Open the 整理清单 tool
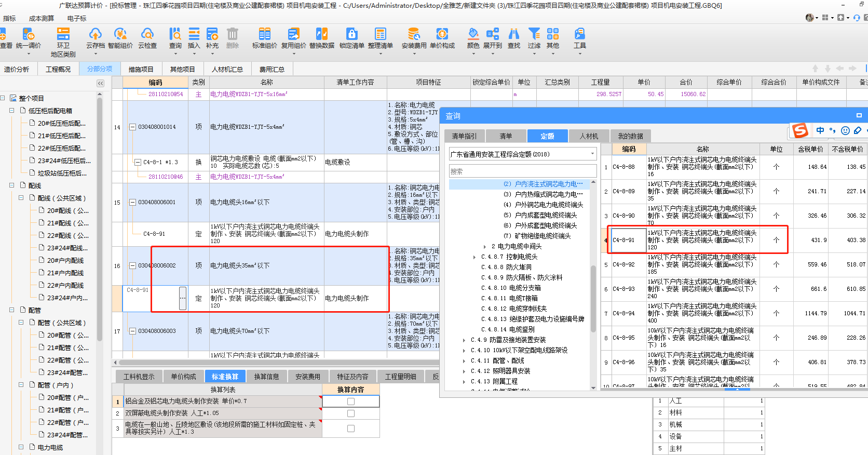Image resolution: width=868 pixels, height=455 pixels. (380, 38)
